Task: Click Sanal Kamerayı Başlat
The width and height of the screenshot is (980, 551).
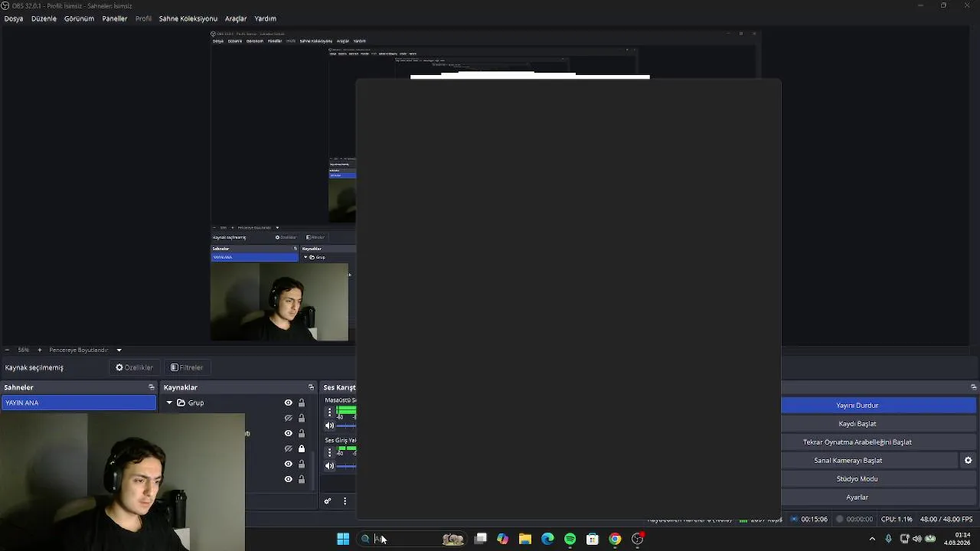Action: tap(870, 461)
